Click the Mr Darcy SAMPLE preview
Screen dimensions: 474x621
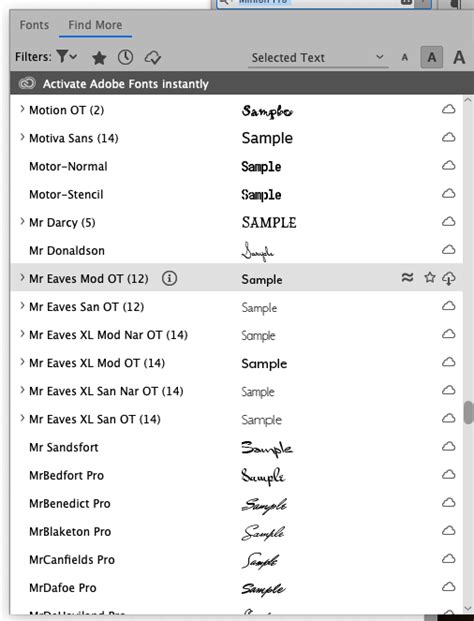coord(269,223)
